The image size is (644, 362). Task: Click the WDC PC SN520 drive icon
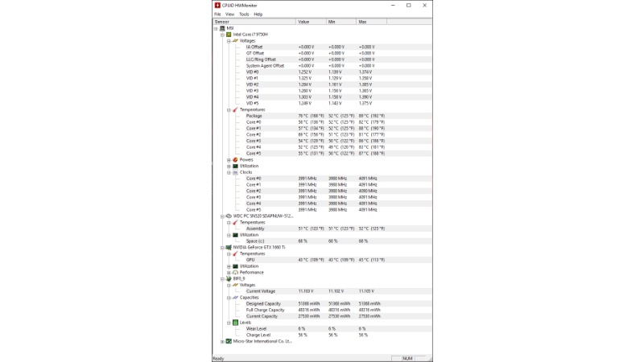(x=229, y=216)
